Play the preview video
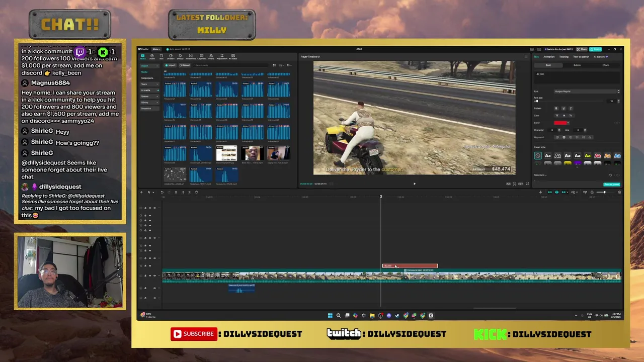The height and width of the screenshot is (362, 644). click(415, 184)
